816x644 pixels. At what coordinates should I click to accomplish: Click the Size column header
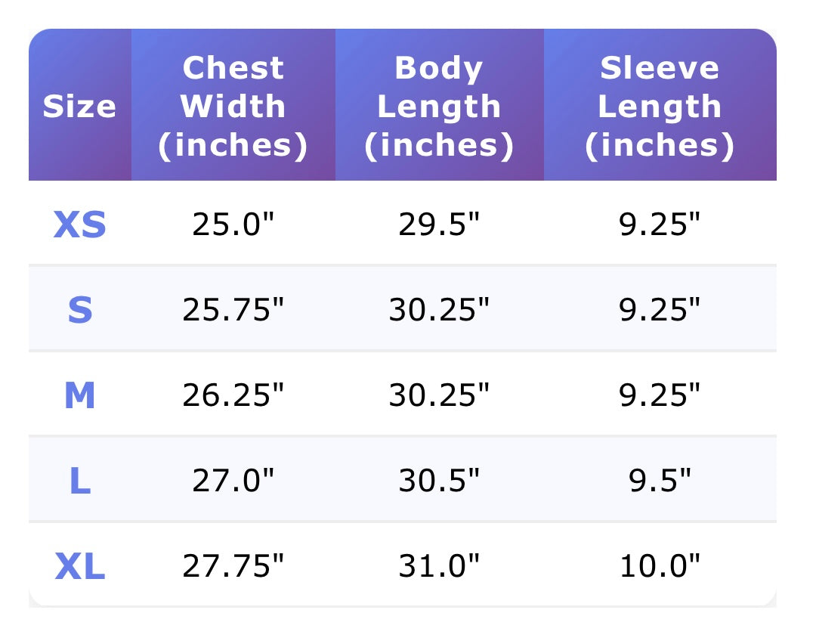[x=79, y=106]
